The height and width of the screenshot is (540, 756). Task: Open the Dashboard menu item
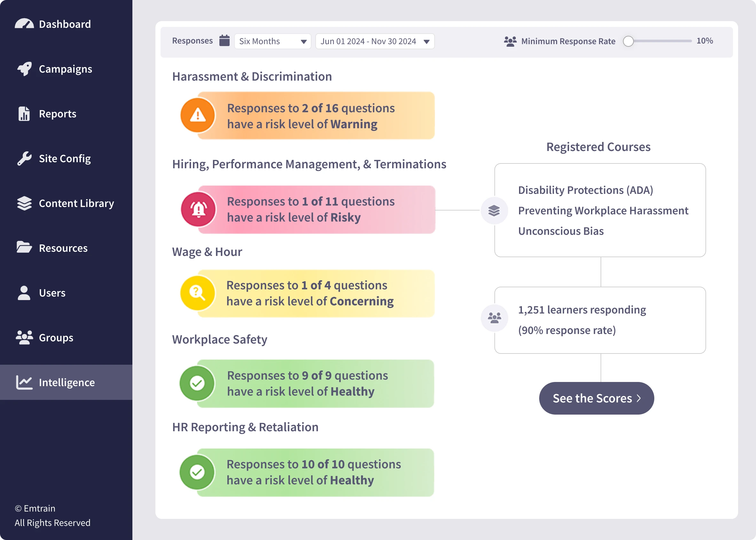(x=65, y=24)
